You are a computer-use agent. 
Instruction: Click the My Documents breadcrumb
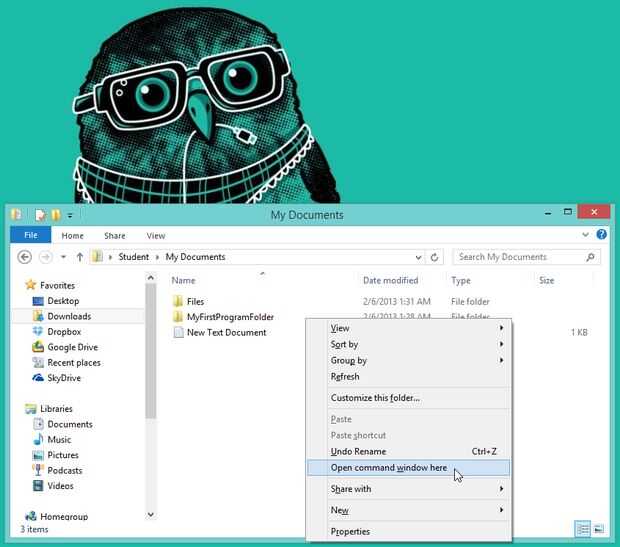195,257
